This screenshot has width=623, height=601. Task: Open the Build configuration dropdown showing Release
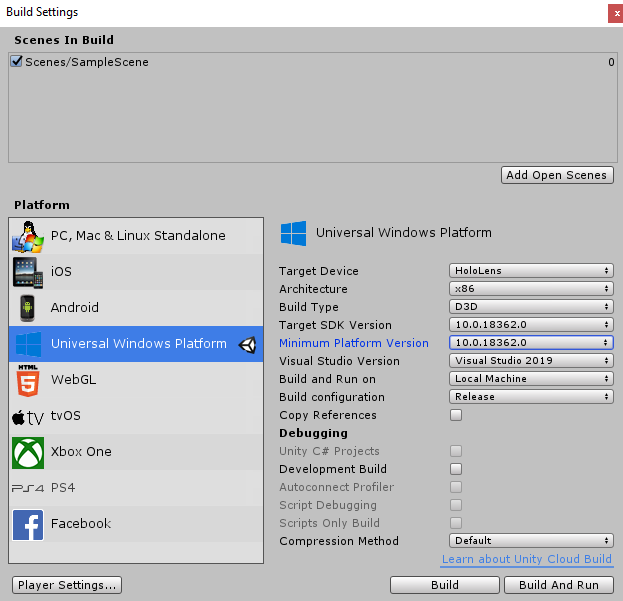click(x=531, y=396)
